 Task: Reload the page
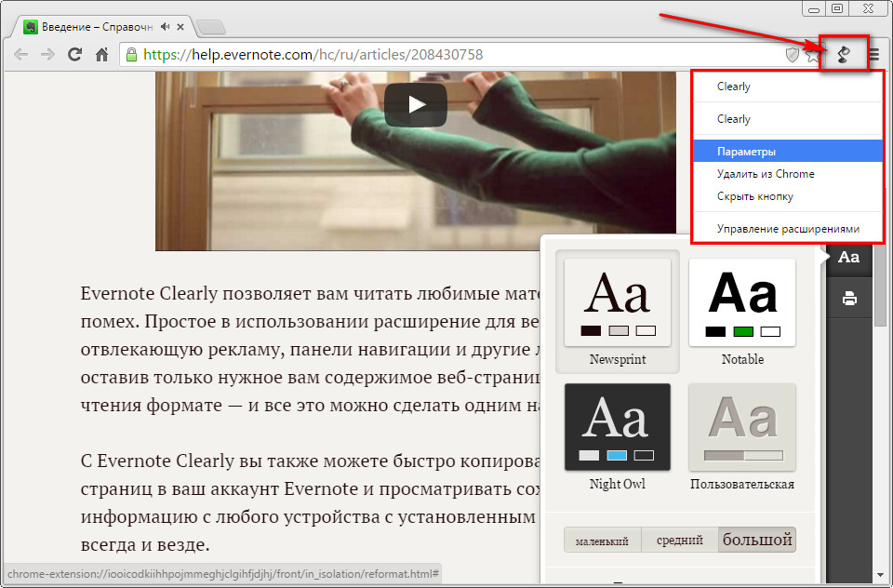[74, 55]
